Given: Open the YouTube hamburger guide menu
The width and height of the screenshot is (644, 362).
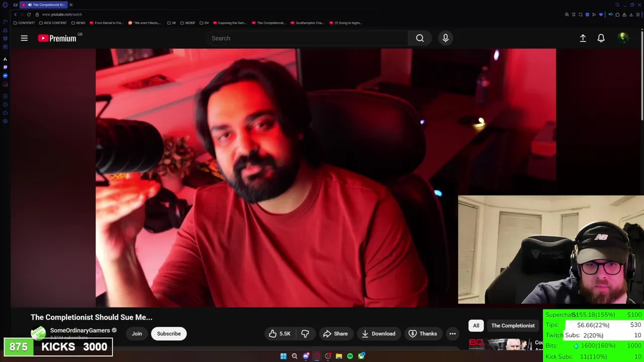Looking at the screenshot, I should [x=24, y=38].
